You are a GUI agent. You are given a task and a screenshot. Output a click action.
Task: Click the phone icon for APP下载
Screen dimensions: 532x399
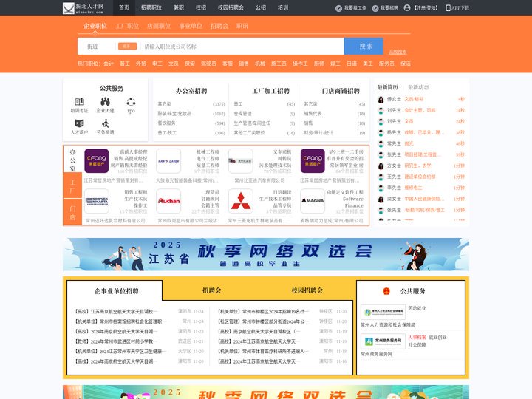tap(448, 8)
